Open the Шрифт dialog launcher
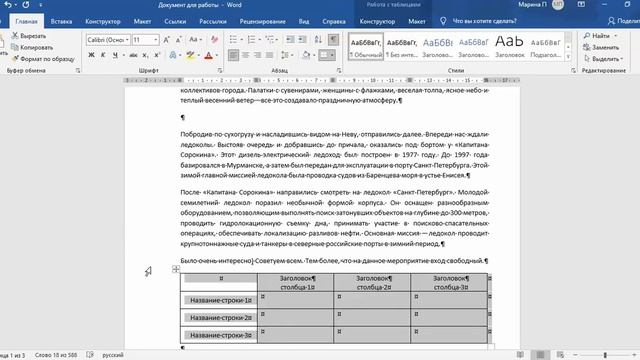Viewport: 640px width, 360px height. (x=220, y=71)
